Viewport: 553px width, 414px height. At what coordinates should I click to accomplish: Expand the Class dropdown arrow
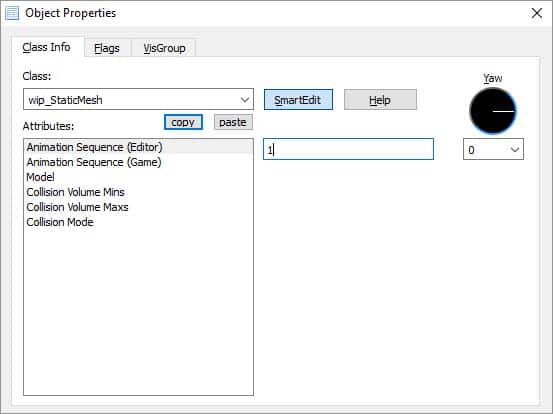(x=245, y=100)
